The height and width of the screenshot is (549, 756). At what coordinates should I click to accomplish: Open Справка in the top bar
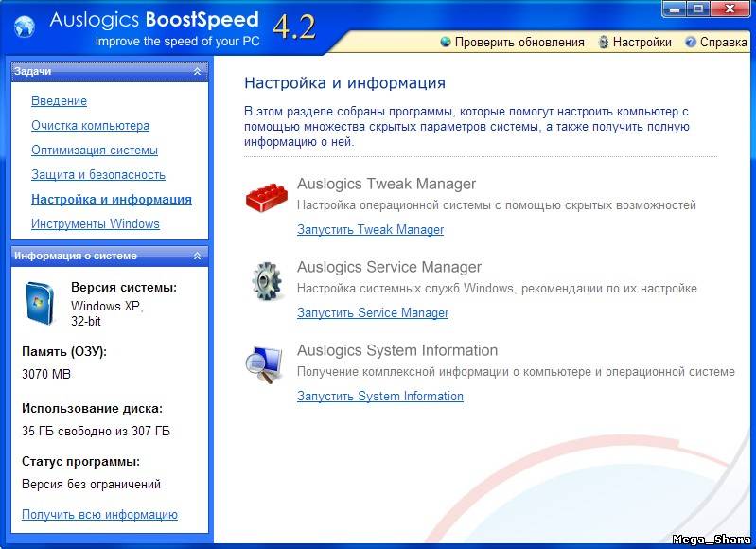(723, 43)
